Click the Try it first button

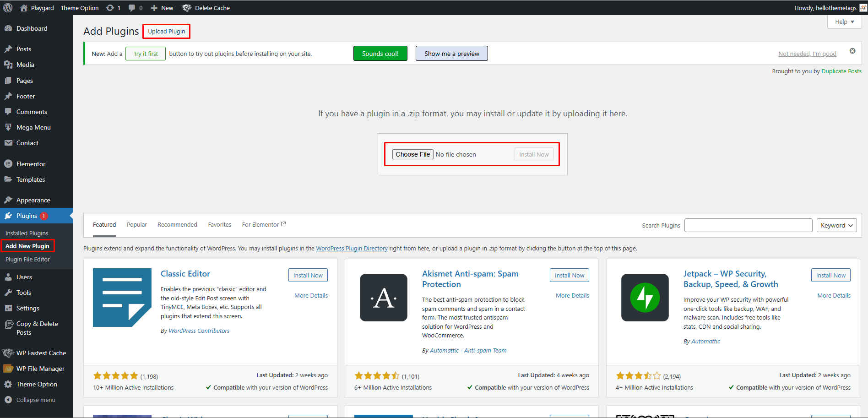tap(146, 54)
